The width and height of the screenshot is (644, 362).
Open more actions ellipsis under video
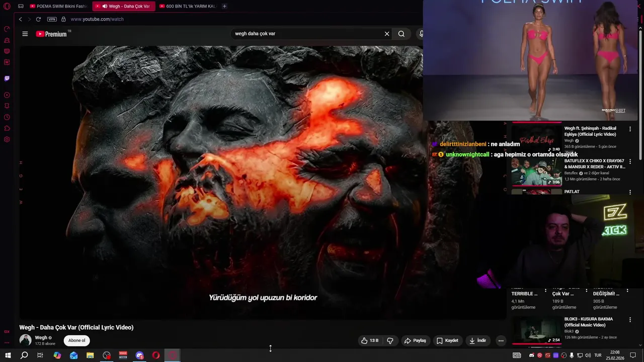pyautogui.click(x=501, y=340)
